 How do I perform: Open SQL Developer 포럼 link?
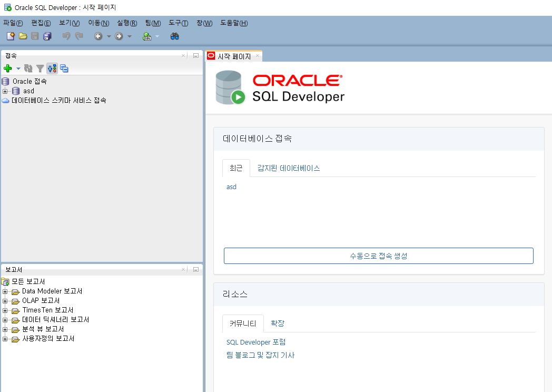point(256,342)
